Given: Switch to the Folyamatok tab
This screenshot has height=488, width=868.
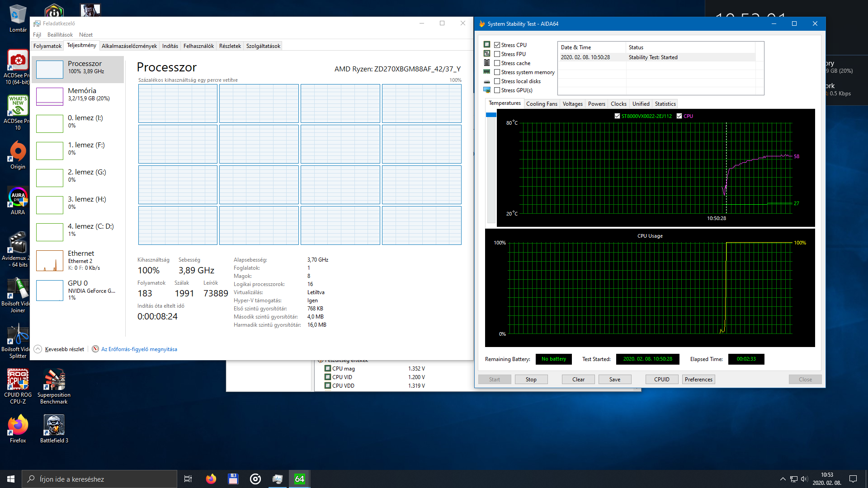Looking at the screenshot, I should [x=47, y=46].
